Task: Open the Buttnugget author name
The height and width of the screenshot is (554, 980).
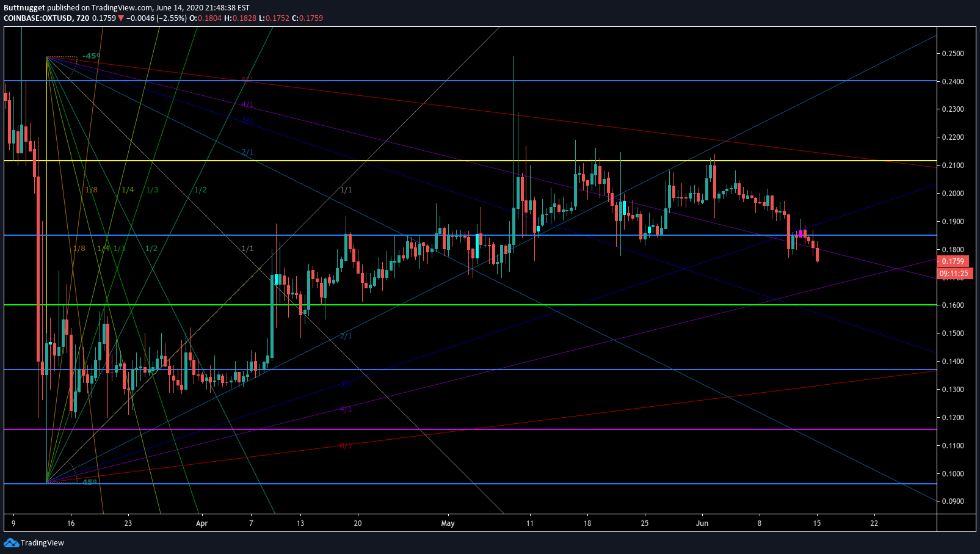Action: coord(24,8)
